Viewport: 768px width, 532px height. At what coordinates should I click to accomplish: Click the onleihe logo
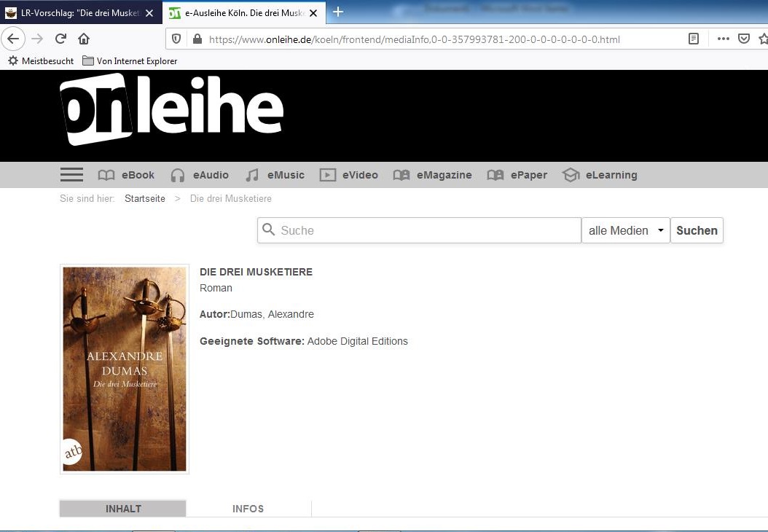(171, 110)
